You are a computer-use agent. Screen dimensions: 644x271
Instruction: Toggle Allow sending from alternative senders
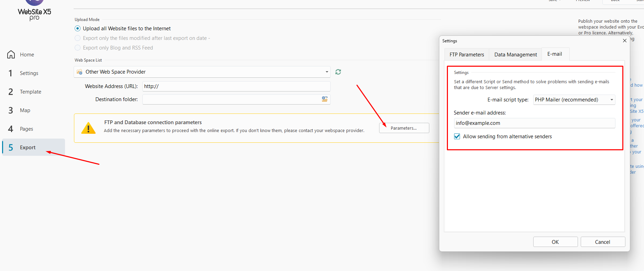click(457, 137)
